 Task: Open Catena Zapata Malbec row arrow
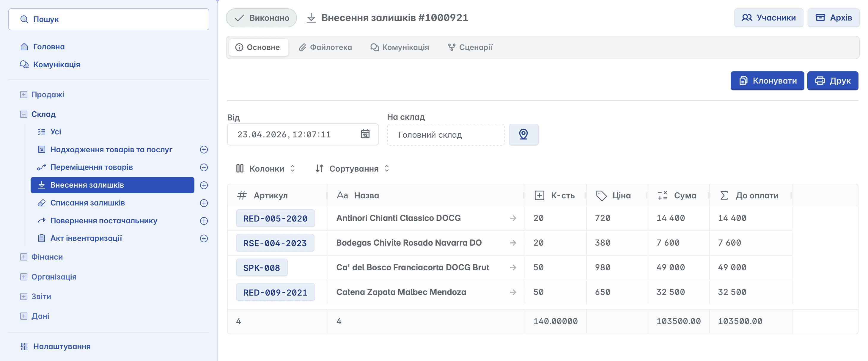point(513,292)
